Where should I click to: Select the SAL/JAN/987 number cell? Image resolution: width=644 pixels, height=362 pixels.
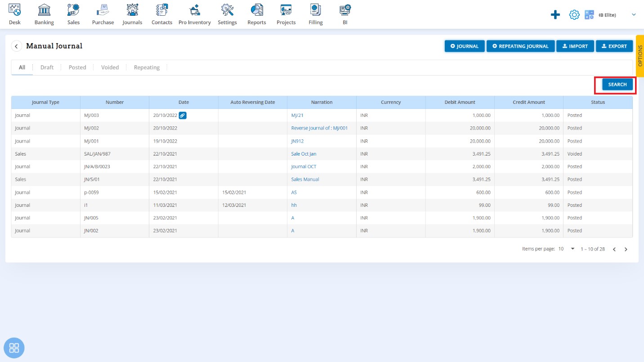[115, 154]
